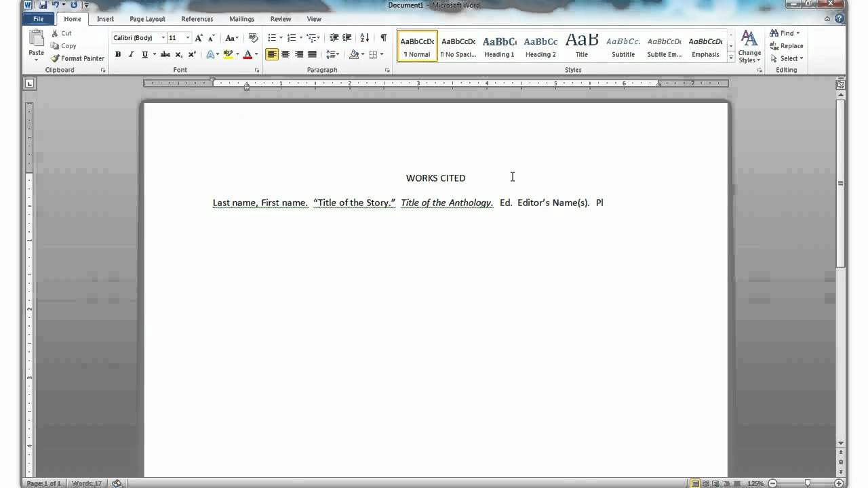Activate the Format Painter
Screen dimensions: 868x488
tap(77, 58)
